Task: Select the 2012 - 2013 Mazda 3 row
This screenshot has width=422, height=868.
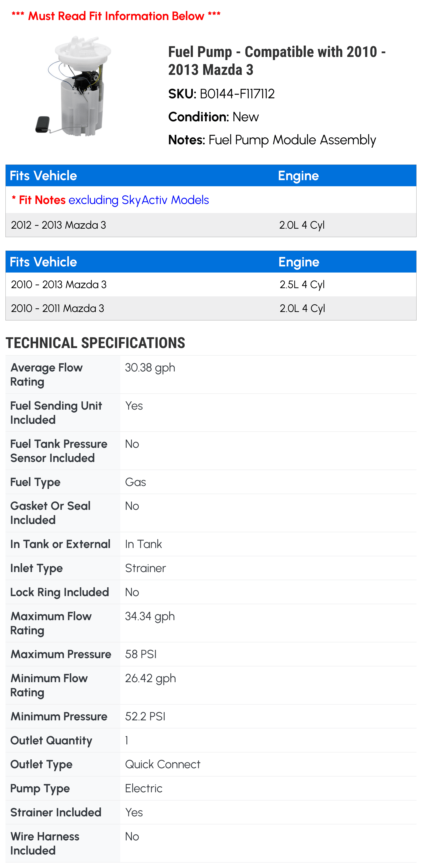Action: pyautogui.click(x=58, y=225)
